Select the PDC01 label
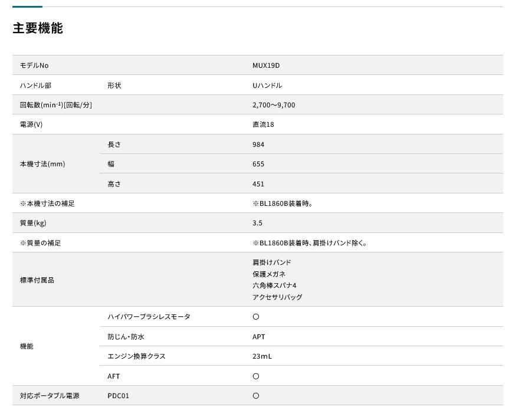This screenshot has width=512, height=420. click(x=118, y=396)
